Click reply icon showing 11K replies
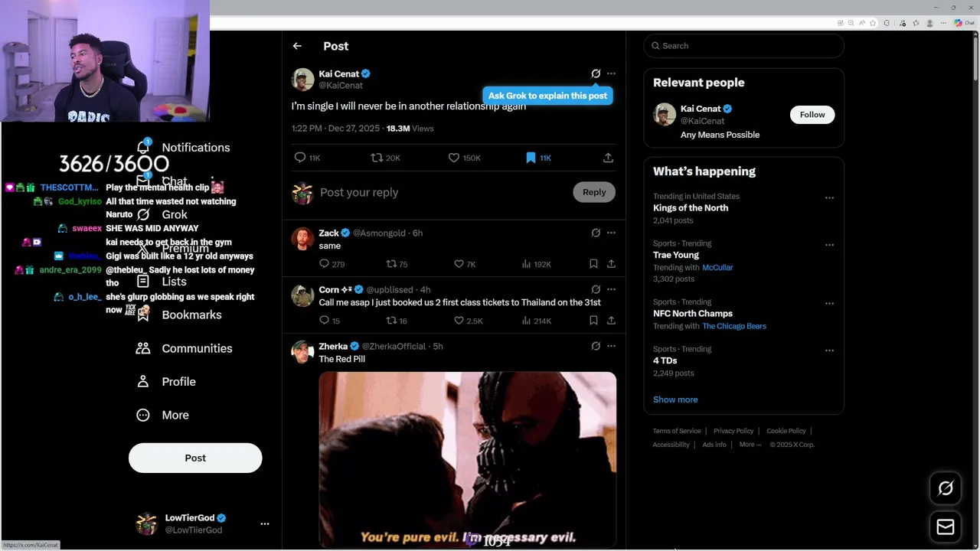Image resolution: width=980 pixels, height=551 pixels. tap(307, 158)
